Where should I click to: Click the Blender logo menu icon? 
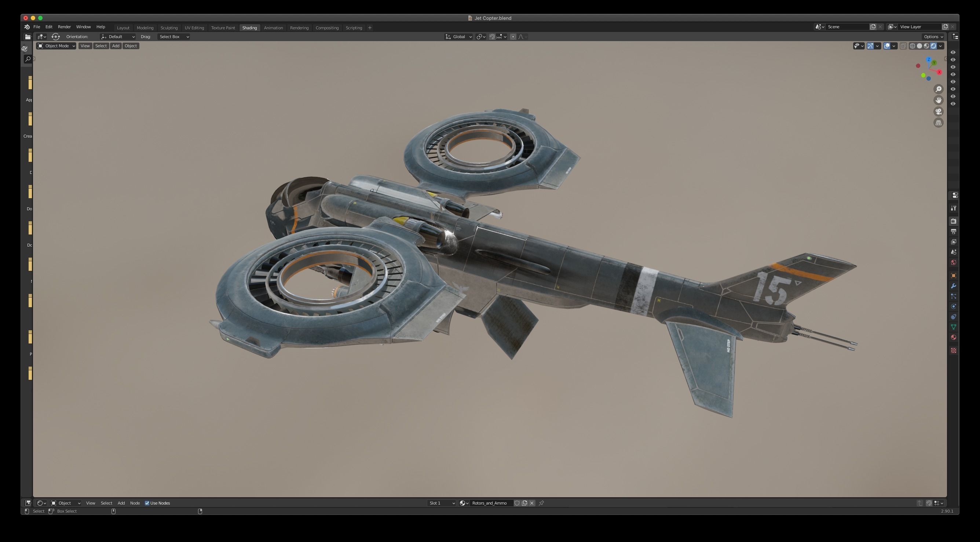pyautogui.click(x=27, y=27)
